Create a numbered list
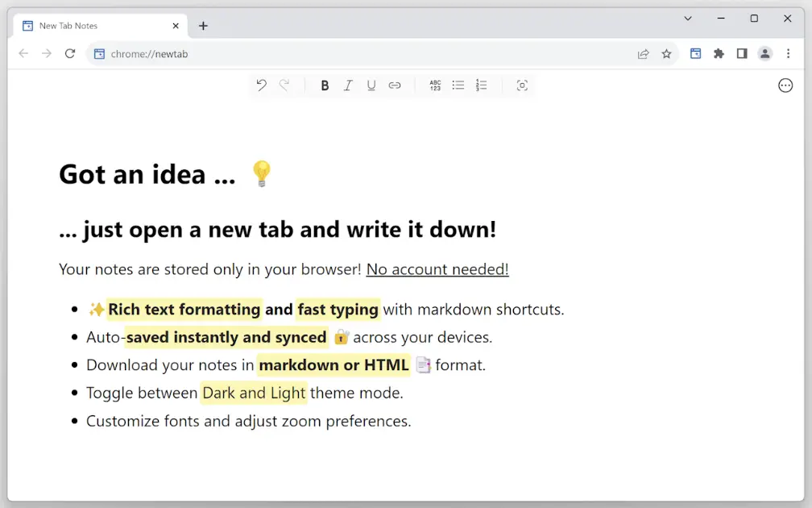Image resolution: width=812 pixels, height=508 pixels. pyautogui.click(x=481, y=85)
